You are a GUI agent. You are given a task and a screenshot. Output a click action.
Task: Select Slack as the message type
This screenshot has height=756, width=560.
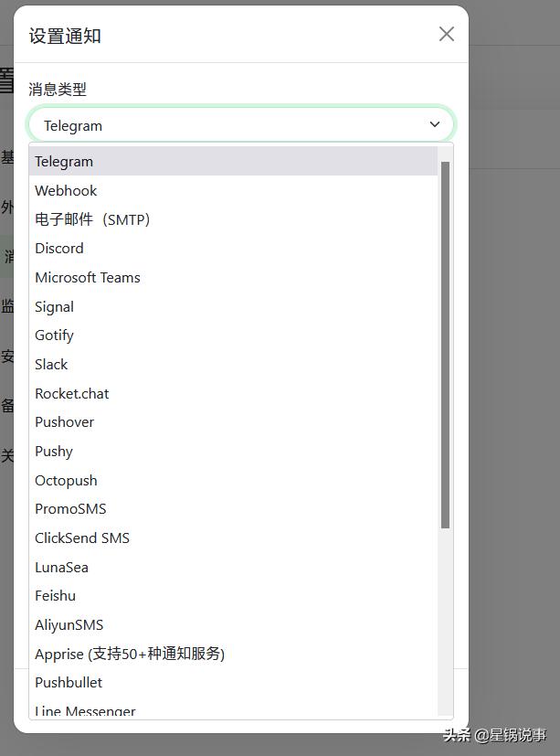(233, 364)
